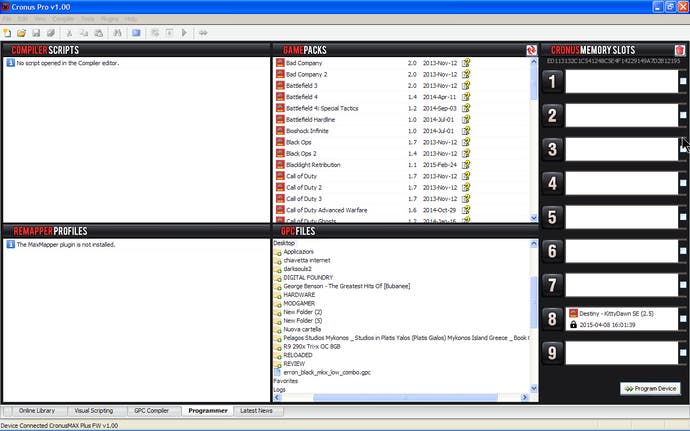690x431 pixels.
Task: Click GPC Files horizontal scroll-right arrow
Action: (524, 398)
